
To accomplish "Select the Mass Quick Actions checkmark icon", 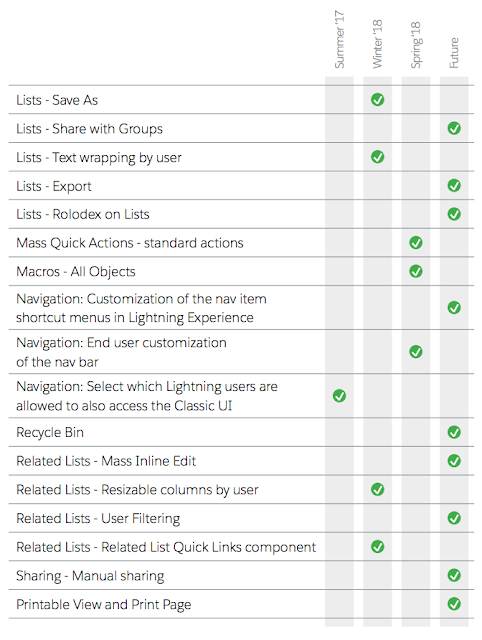I will (415, 242).
